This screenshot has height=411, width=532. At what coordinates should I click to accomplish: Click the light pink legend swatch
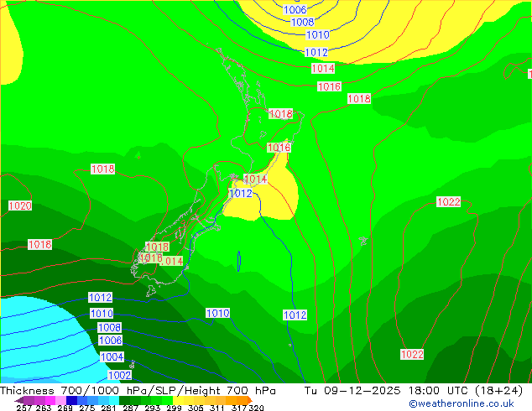click(60, 400)
